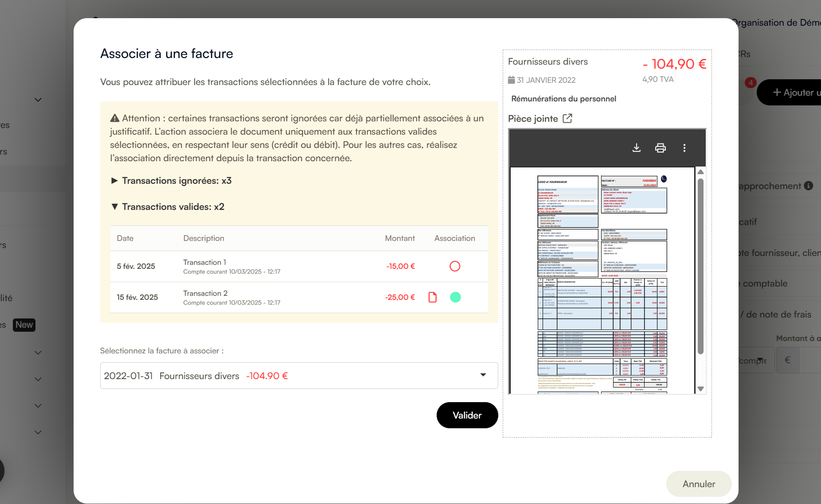
Task: Print the attached invoice PDF
Action: 661,148
